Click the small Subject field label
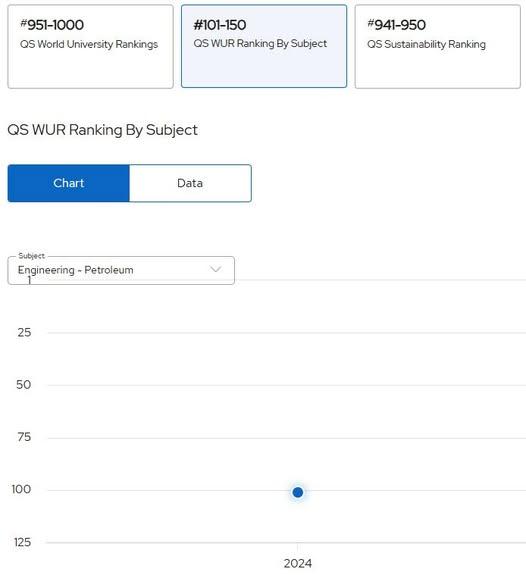526x575 pixels. coord(31,256)
